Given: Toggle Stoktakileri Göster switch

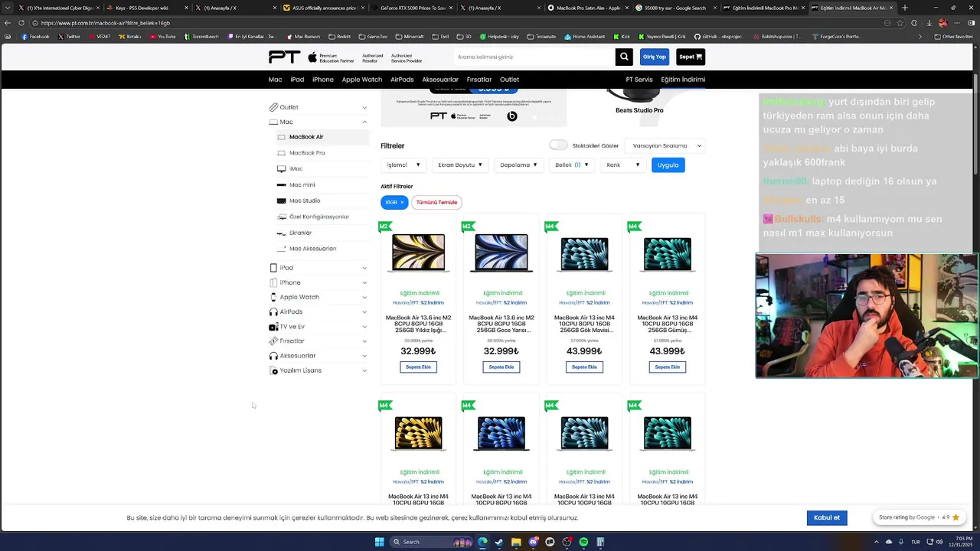Looking at the screenshot, I should click(558, 145).
